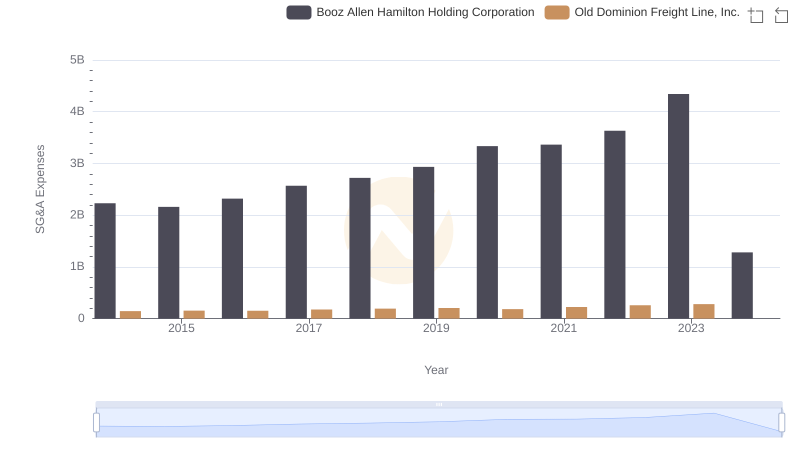Screen dimensions: 800x461
Task: Click the 5B y-axis tick label
Action: (x=77, y=60)
